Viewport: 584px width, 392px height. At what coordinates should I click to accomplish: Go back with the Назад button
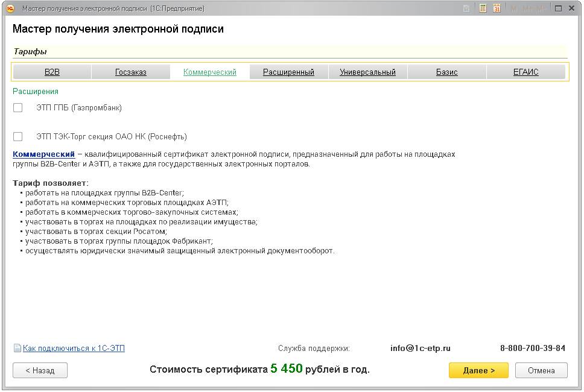pyautogui.click(x=40, y=370)
